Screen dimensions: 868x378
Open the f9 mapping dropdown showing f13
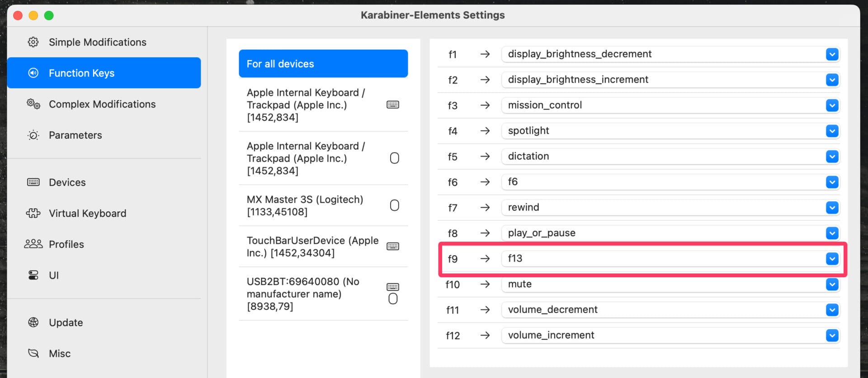coord(831,259)
